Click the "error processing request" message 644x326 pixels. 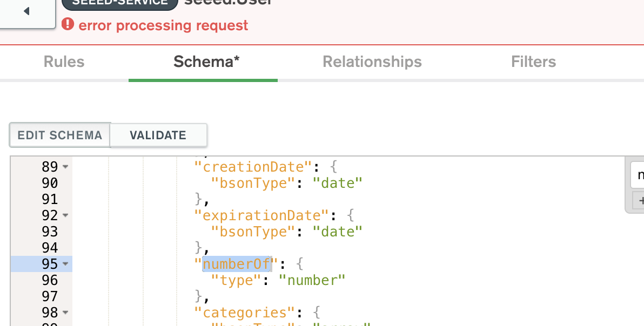pyautogui.click(x=163, y=25)
